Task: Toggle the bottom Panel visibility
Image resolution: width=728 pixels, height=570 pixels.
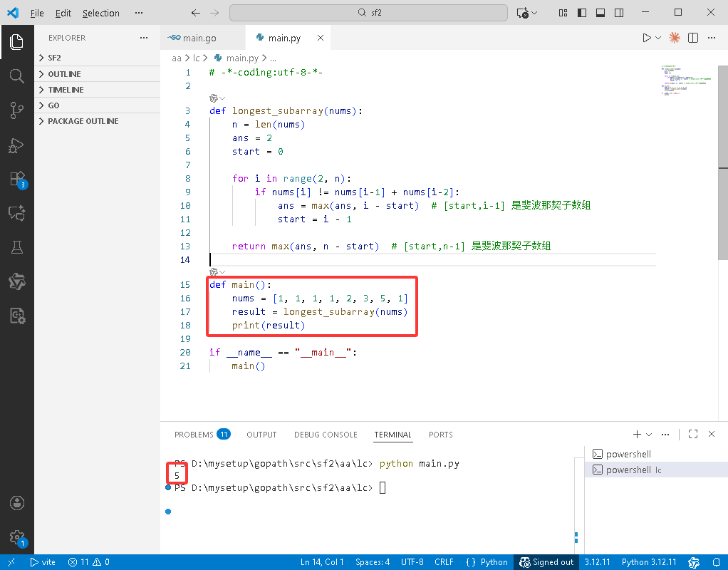Action: [600, 13]
